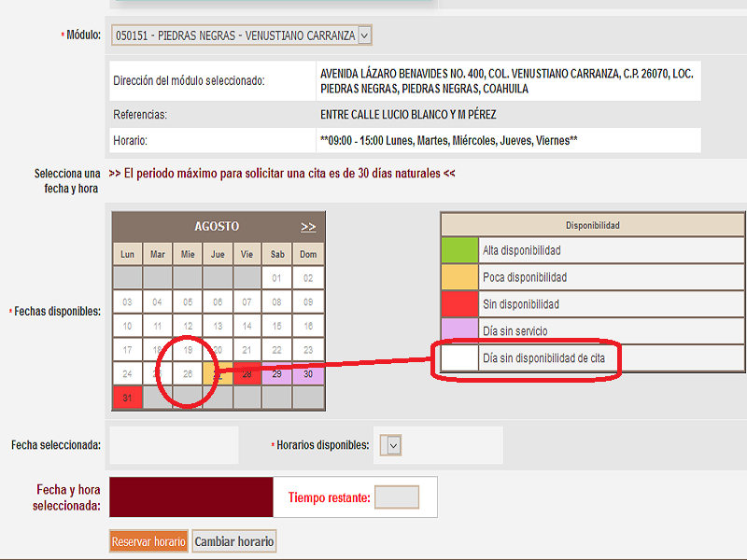The width and height of the screenshot is (747, 560).
Task: Select red date 31 in calendar
Action: point(127,399)
